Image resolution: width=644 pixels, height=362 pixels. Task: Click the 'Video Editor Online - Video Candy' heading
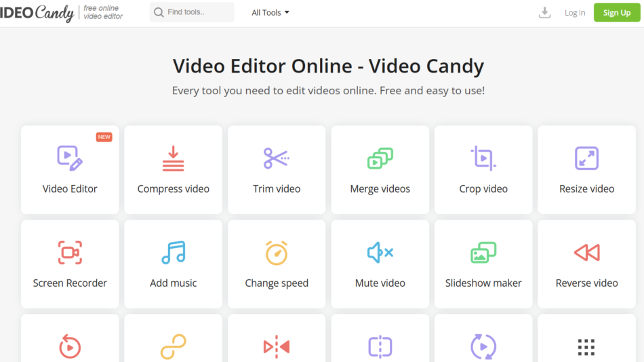coord(328,66)
